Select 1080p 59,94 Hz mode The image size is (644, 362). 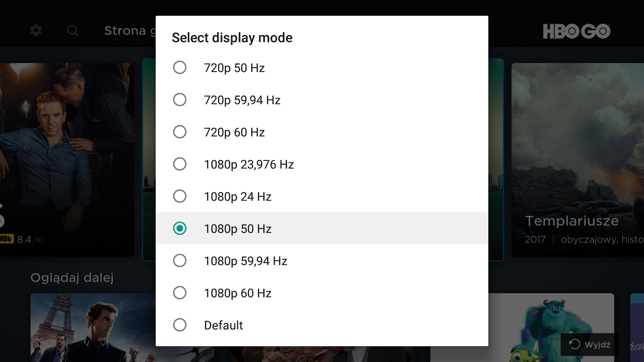coord(322,261)
